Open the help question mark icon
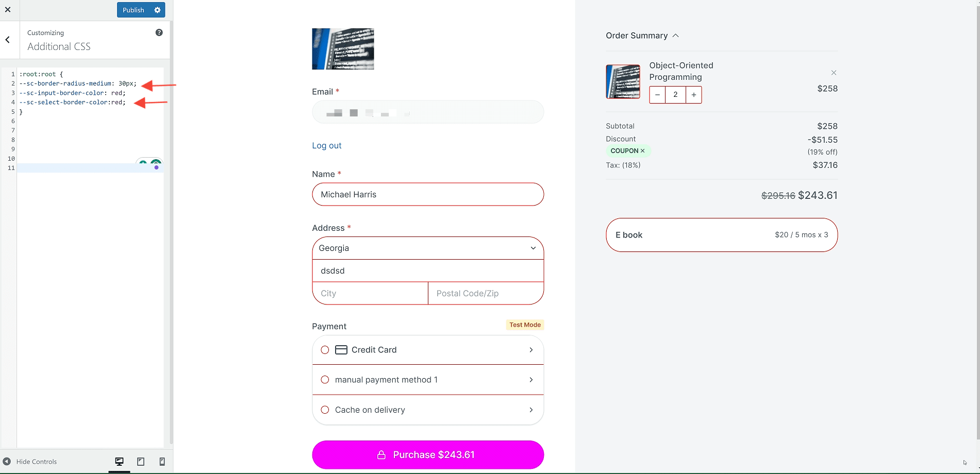This screenshot has height=474, width=980. (x=159, y=32)
